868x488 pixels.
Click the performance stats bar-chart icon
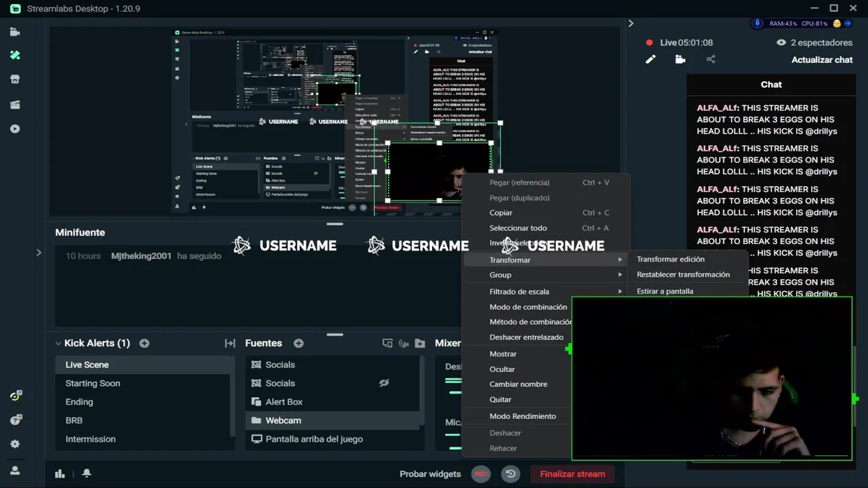(x=60, y=474)
